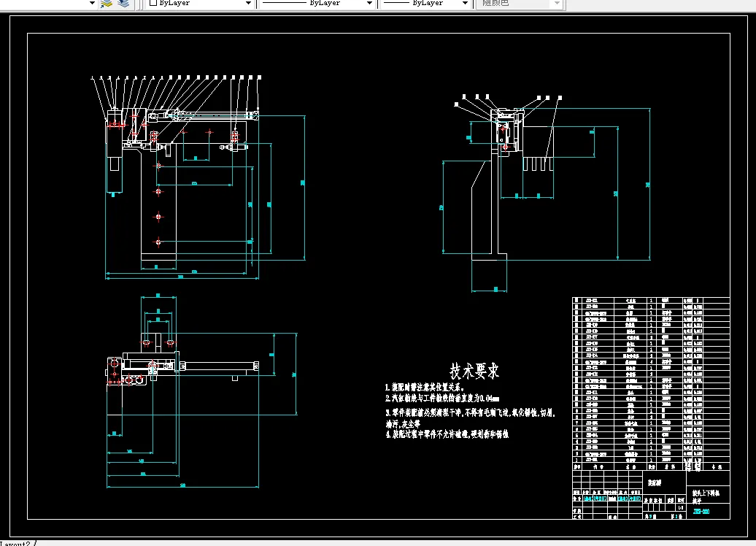Switch to the Layout2 tab
This screenshot has height=546, width=756.
coord(16,543)
